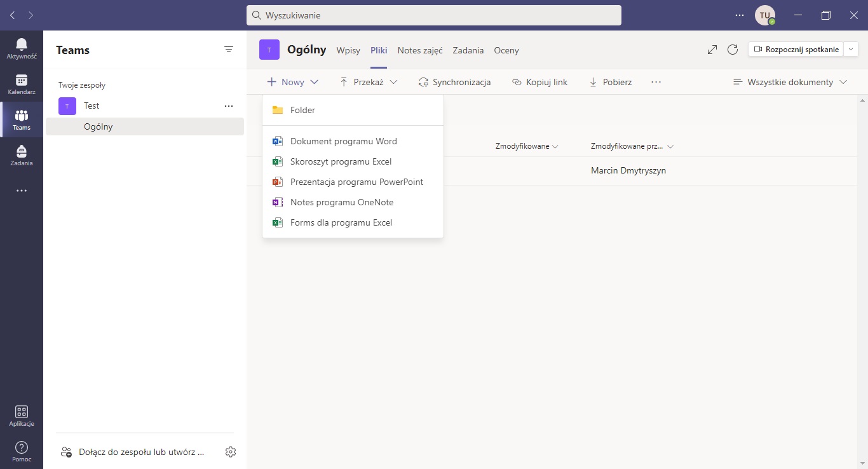Open more options for Test team
Image resolution: width=868 pixels, height=469 pixels.
(x=229, y=106)
